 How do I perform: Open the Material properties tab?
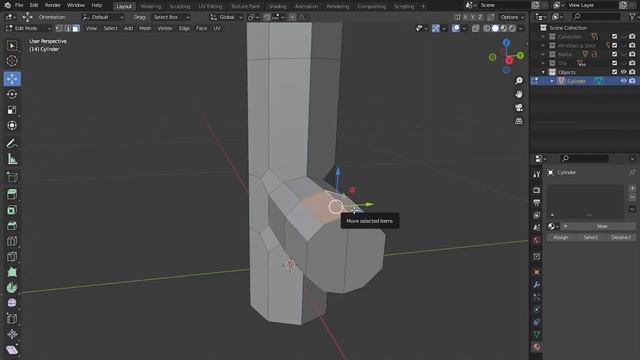536,347
